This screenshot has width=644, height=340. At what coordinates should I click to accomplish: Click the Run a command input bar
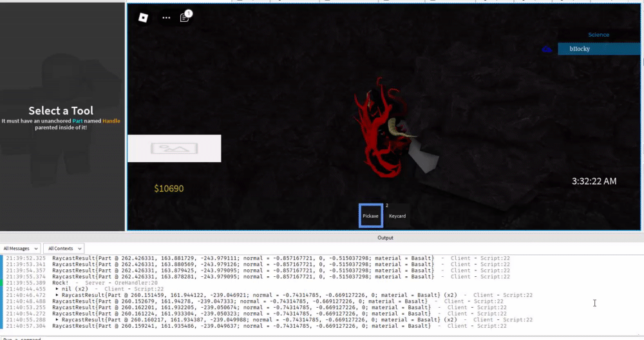tap(322, 338)
